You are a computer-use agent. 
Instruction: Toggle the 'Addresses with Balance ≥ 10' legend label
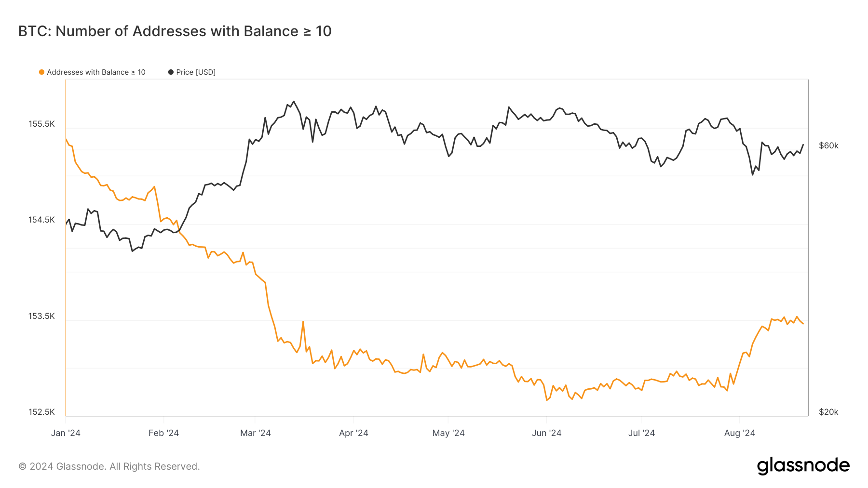96,72
